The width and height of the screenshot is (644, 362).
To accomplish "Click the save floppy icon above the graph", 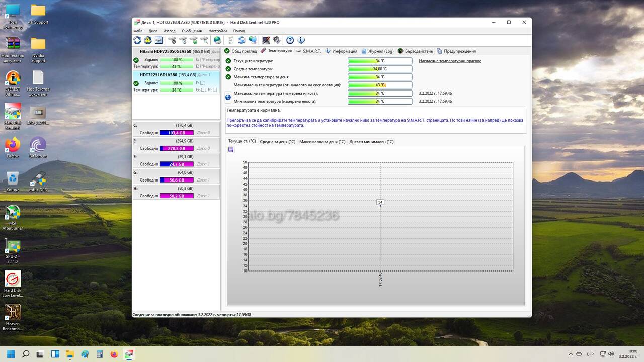I will tap(231, 149).
